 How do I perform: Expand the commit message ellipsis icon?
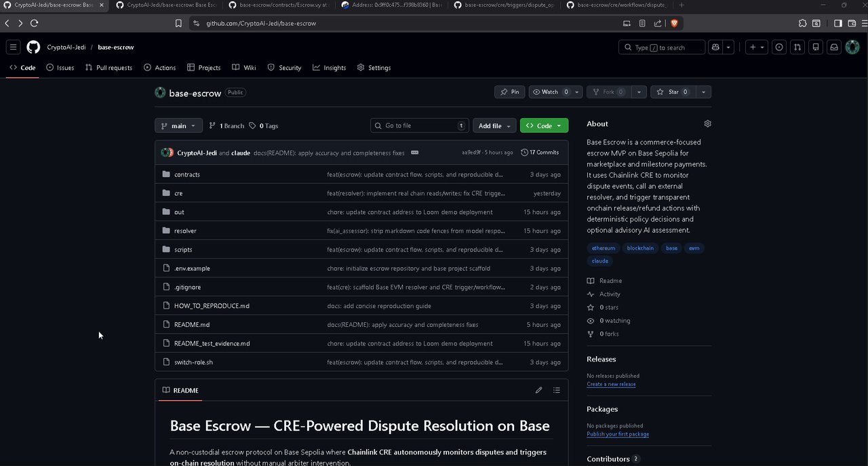pos(414,153)
